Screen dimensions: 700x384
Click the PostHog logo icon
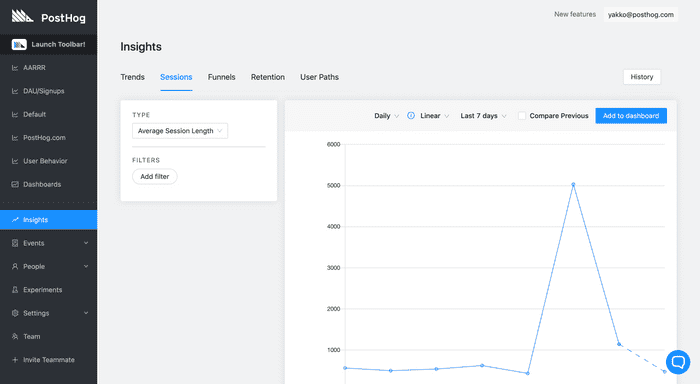click(x=22, y=17)
